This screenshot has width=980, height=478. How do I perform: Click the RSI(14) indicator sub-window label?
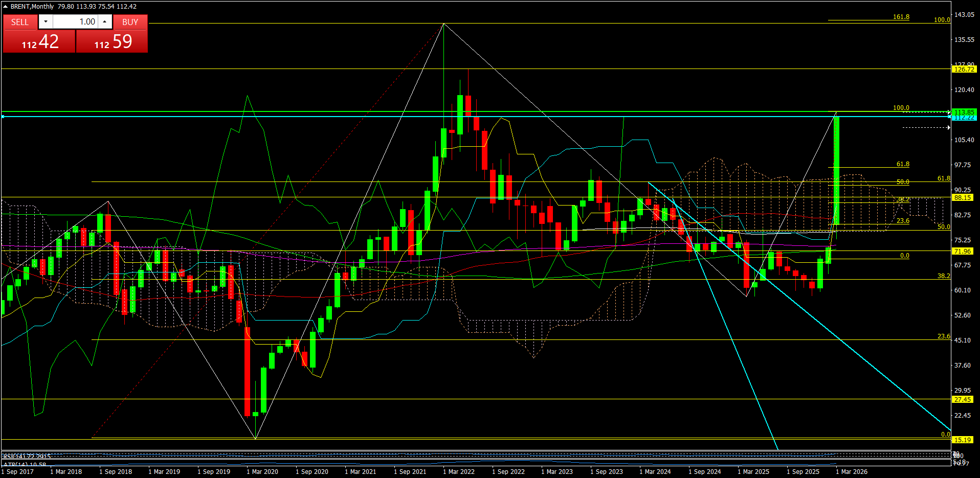coord(27,456)
